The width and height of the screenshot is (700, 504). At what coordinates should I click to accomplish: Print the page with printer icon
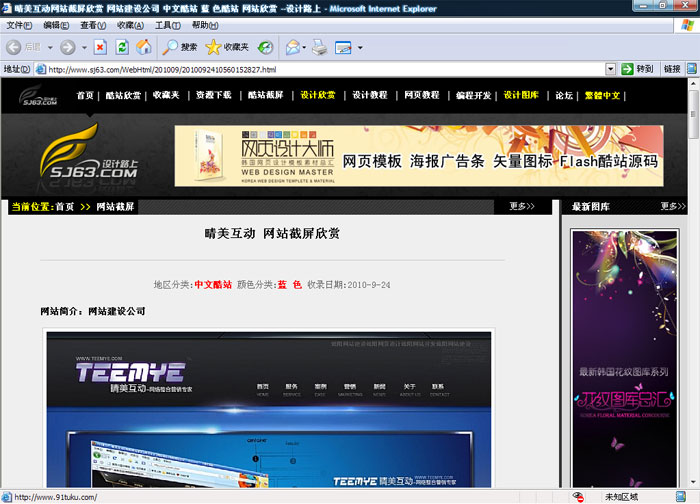[x=320, y=47]
